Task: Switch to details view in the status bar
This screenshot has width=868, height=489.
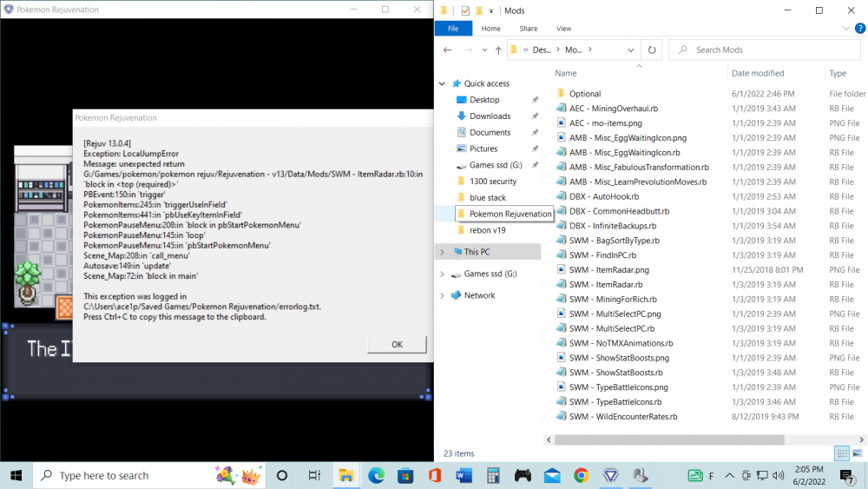Action: (841, 453)
